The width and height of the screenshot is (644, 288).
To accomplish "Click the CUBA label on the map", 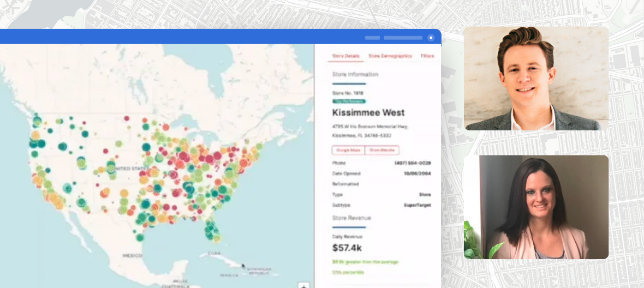I will pos(214,253).
